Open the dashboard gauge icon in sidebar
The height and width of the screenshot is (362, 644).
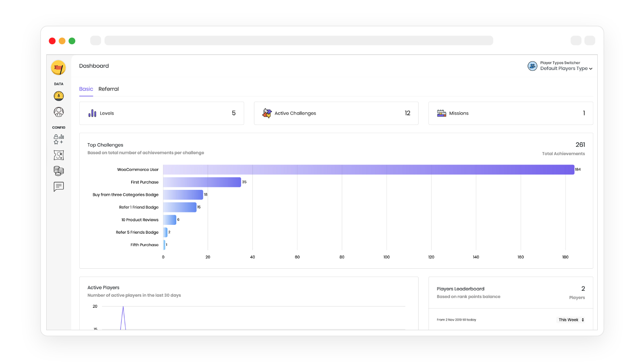click(x=59, y=96)
